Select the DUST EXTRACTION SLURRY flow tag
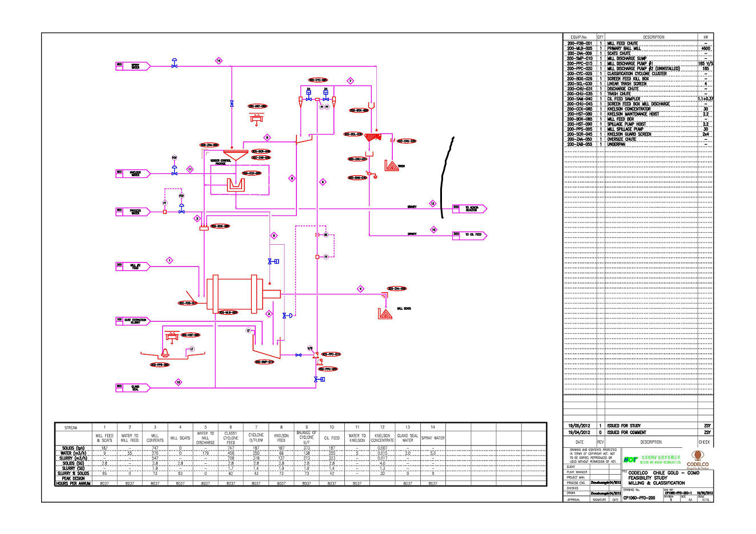The height and width of the screenshot is (534, 756). click(x=133, y=321)
